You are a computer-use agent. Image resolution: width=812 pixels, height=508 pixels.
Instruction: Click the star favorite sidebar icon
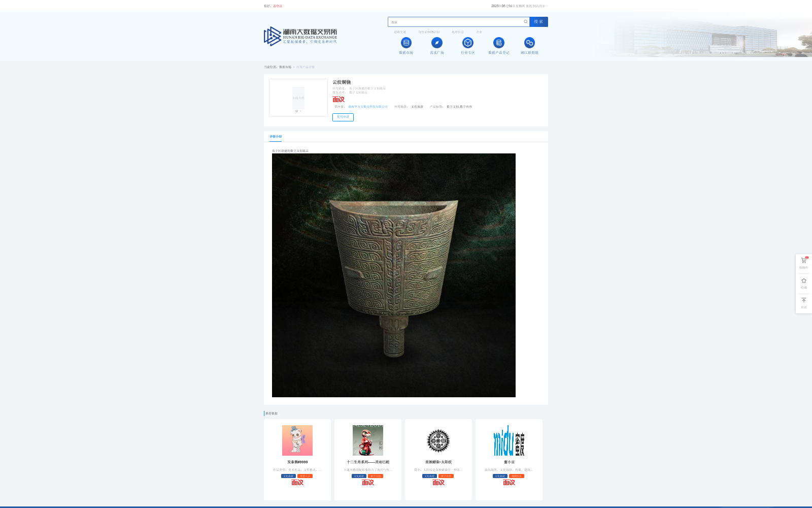point(804,280)
